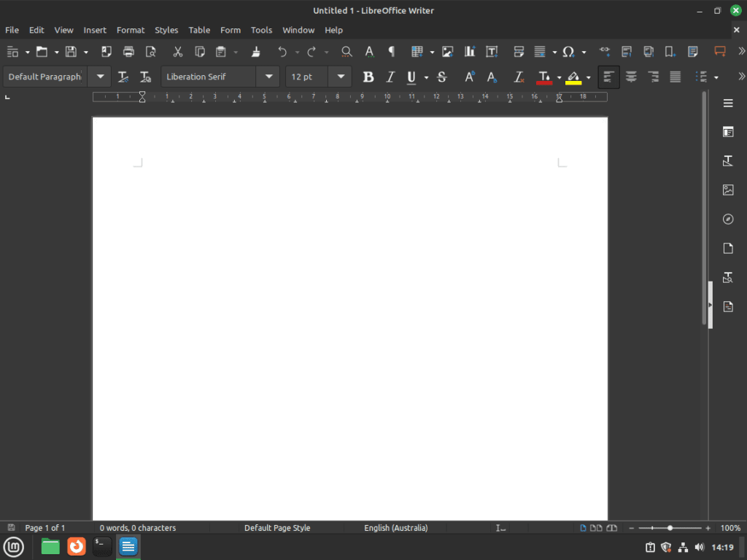Export the document as PDF

(106, 52)
